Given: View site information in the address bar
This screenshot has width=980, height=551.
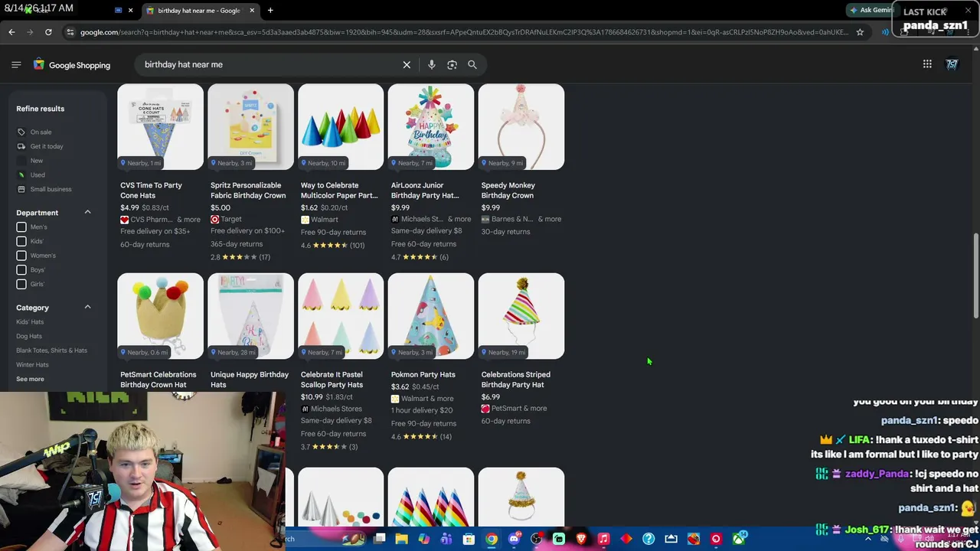Looking at the screenshot, I should (70, 32).
